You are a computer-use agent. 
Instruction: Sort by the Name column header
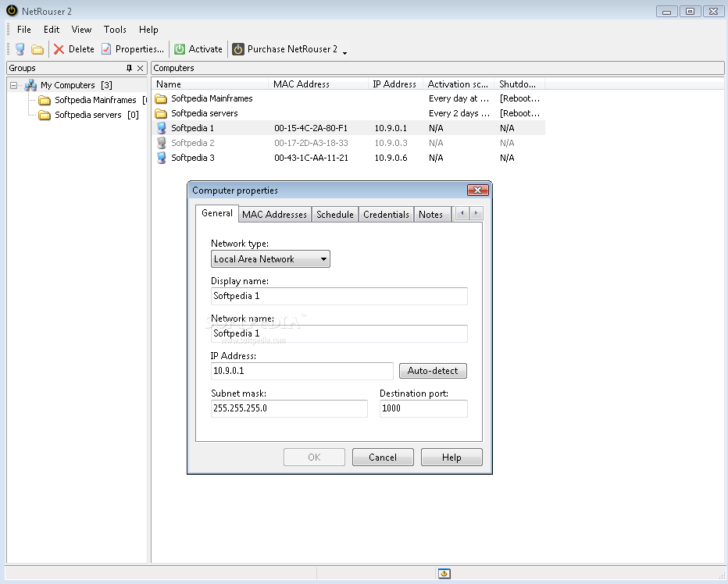coord(210,84)
